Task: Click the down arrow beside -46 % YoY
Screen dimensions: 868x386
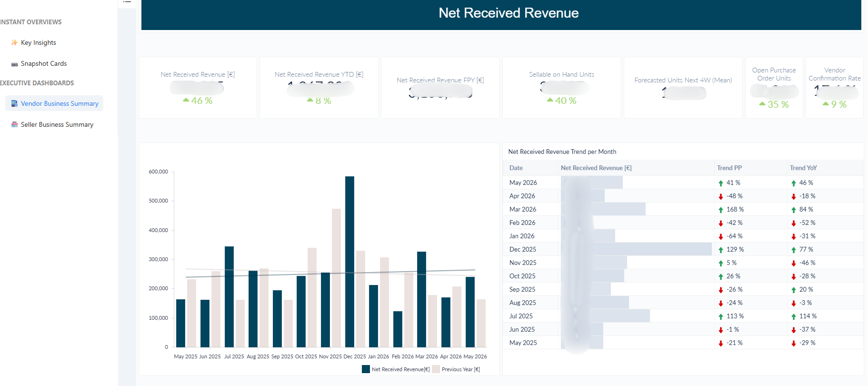Action: 794,263
